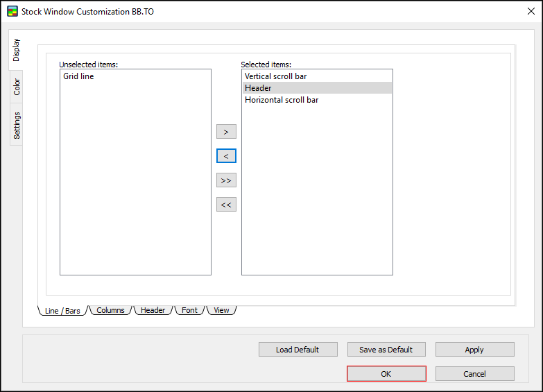Select Grid line in Unselected items
This screenshot has height=392, width=543.
point(78,76)
